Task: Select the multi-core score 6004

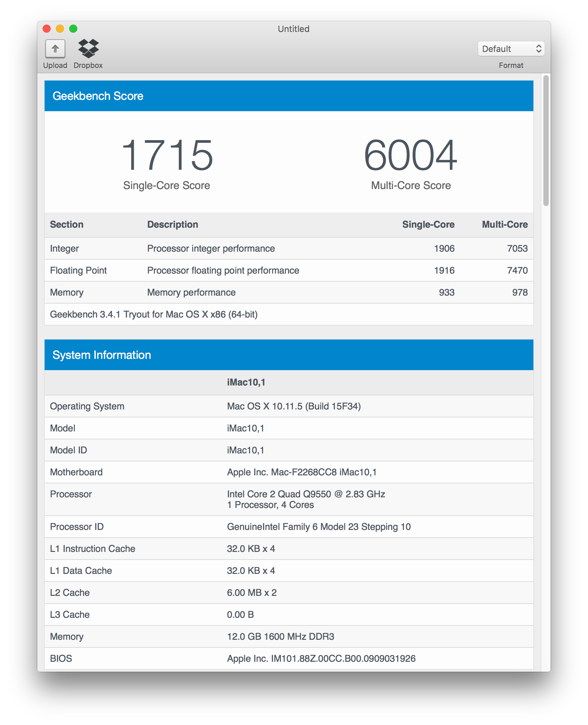Action: tap(411, 154)
